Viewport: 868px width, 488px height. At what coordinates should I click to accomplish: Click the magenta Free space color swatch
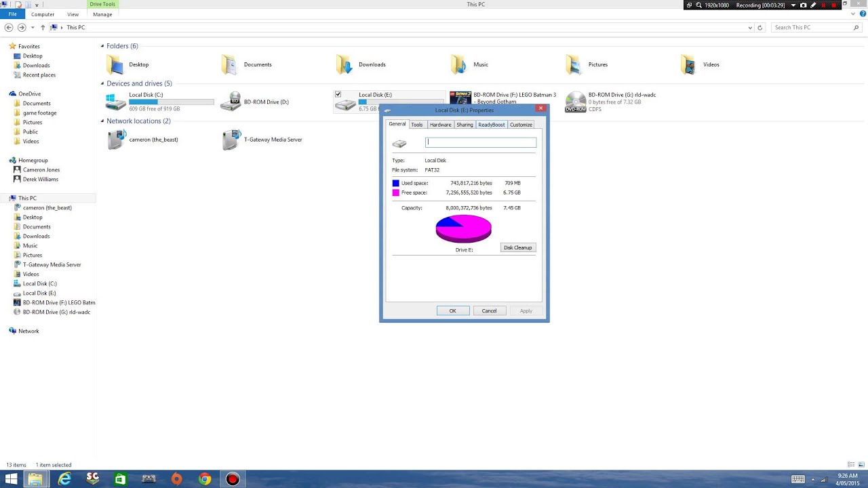click(x=396, y=193)
